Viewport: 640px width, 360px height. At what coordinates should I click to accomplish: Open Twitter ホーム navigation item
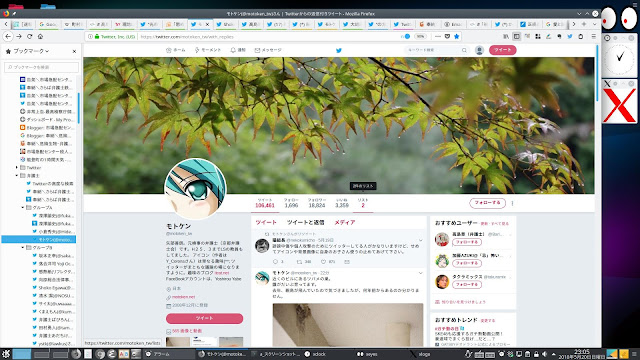[x=176, y=50]
